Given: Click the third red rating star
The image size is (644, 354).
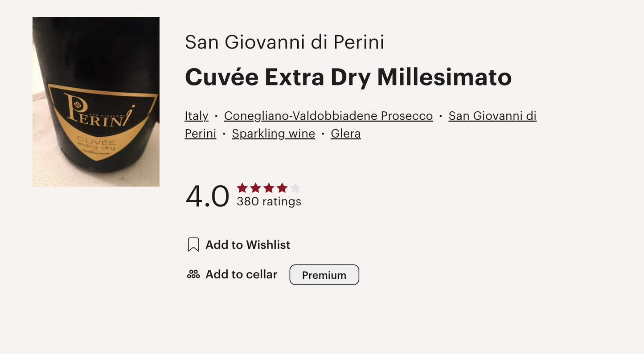Looking at the screenshot, I should click(x=269, y=188).
